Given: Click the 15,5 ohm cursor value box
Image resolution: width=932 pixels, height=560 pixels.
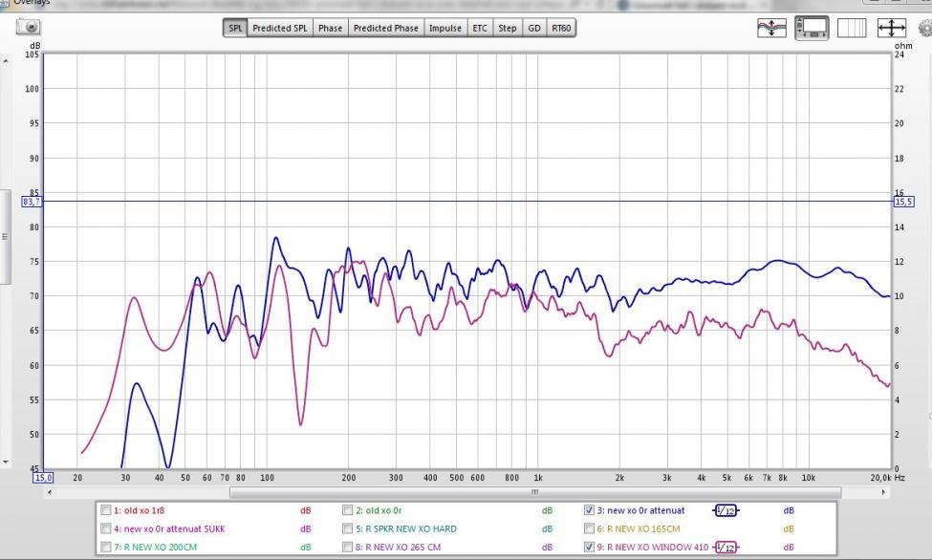Looking at the screenshot, I should [x=903, y=203].
